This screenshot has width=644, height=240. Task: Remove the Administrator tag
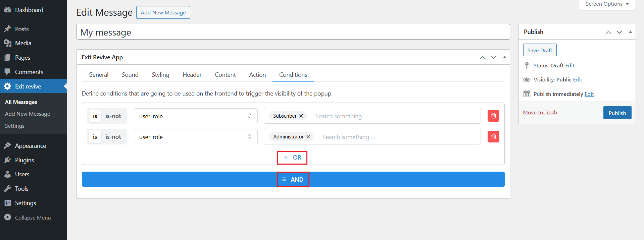point(308,137)
